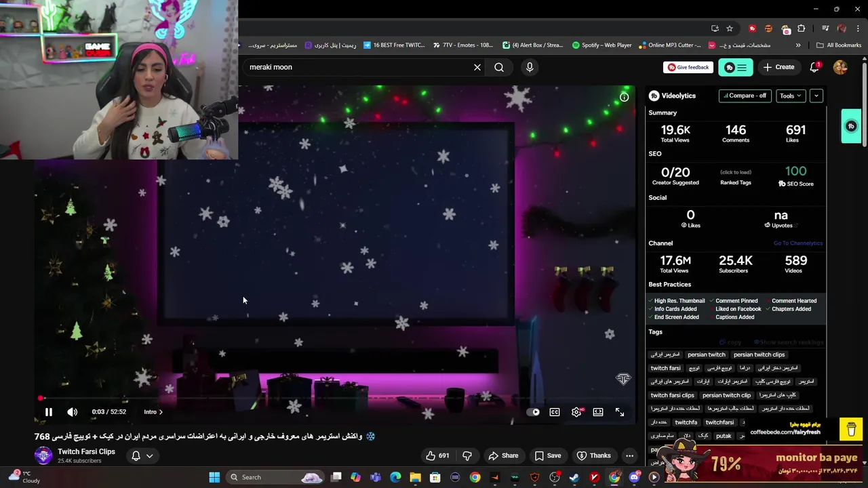Click the video info (i) card icon
The height and width of the screenshot is (488, 868).
click(624, 97)
